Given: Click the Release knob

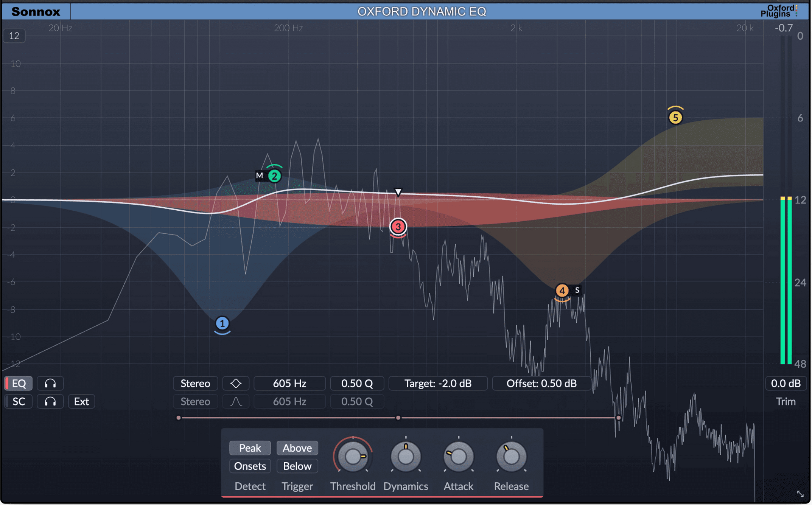Looking at the screenshot, I should pyautogui.click(x=511, y=457).
